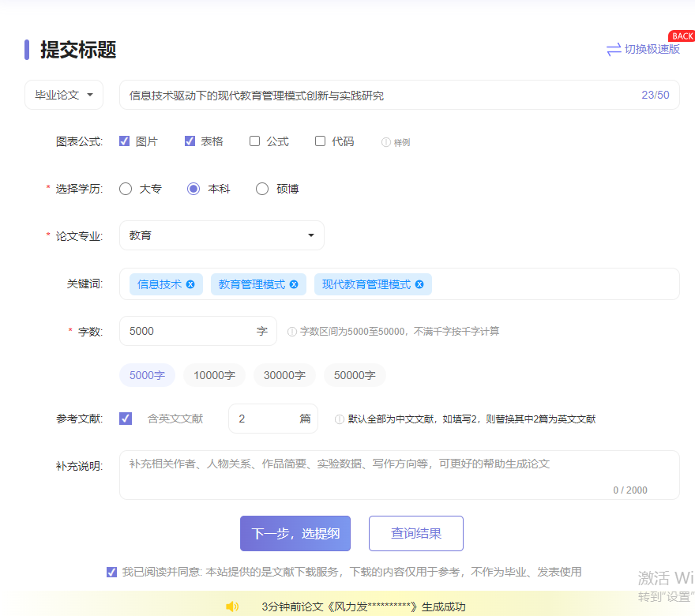This screenshot has width=695, height=616.
Task: Click the 查询结果 button
Action: point(415,533)
